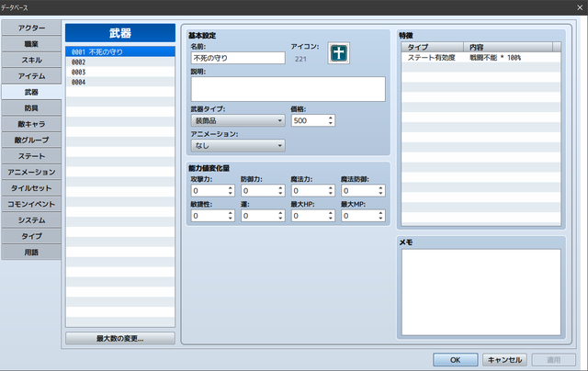Viewport: 588px width, 371px height.
Task: Open the 敵グループ tab
Action: pos(31,141)
